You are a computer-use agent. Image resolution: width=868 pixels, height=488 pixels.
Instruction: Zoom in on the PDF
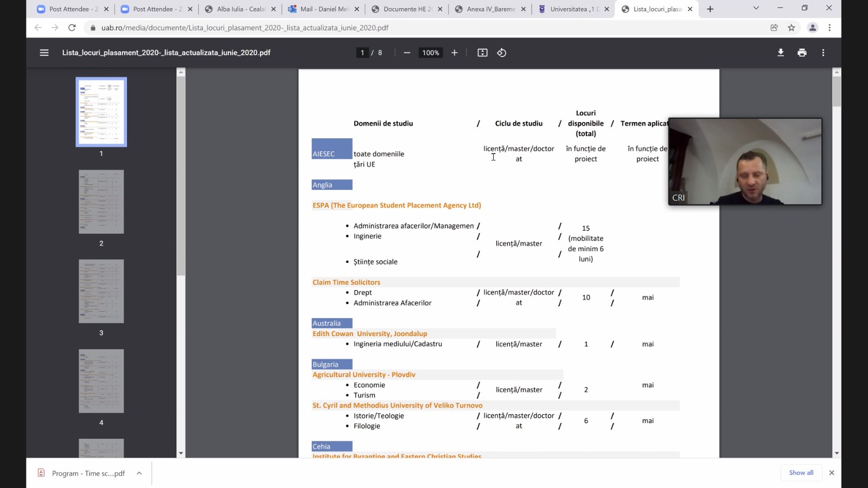tap(455, 53)
